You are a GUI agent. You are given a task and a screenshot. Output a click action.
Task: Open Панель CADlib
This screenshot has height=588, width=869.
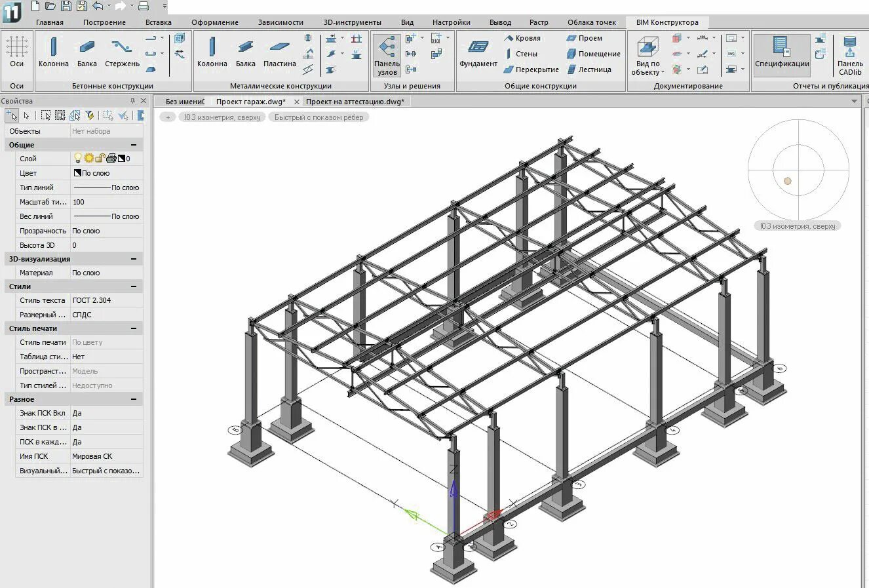pos(850,56)
